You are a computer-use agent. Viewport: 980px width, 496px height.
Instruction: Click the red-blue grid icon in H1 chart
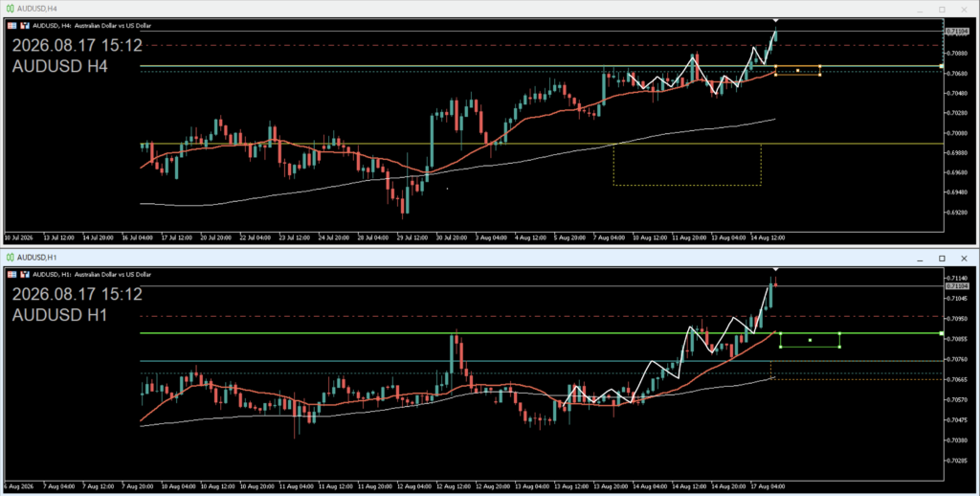(11, 275)
